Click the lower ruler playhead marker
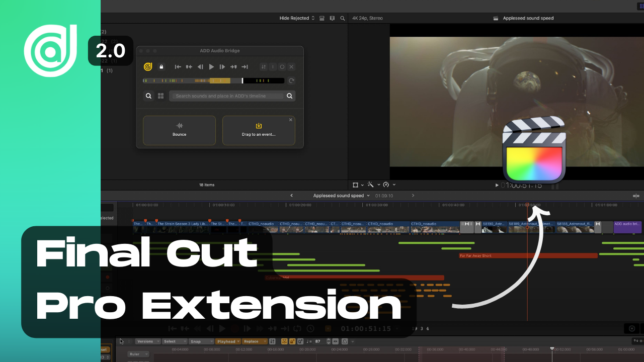Screen dimensions: 644x362 click(552, 348)
